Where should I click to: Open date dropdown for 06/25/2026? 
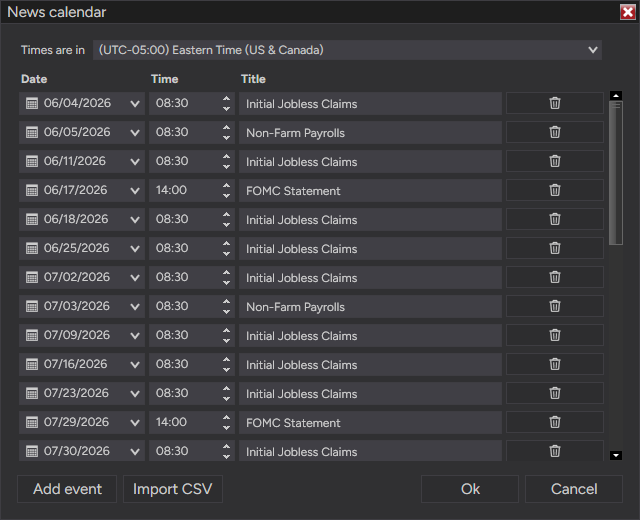point(135,249)
